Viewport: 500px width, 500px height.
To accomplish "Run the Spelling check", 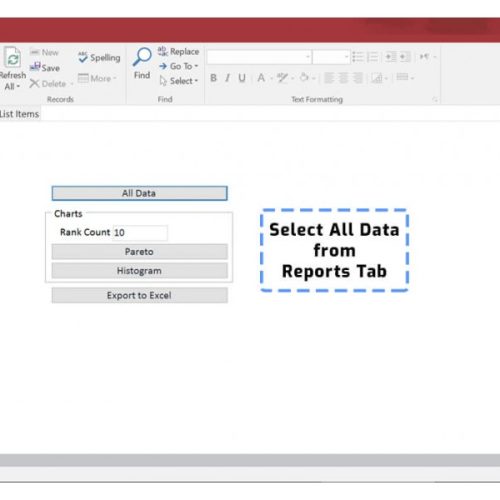I will pyautogui.click(x=99, y=58).
